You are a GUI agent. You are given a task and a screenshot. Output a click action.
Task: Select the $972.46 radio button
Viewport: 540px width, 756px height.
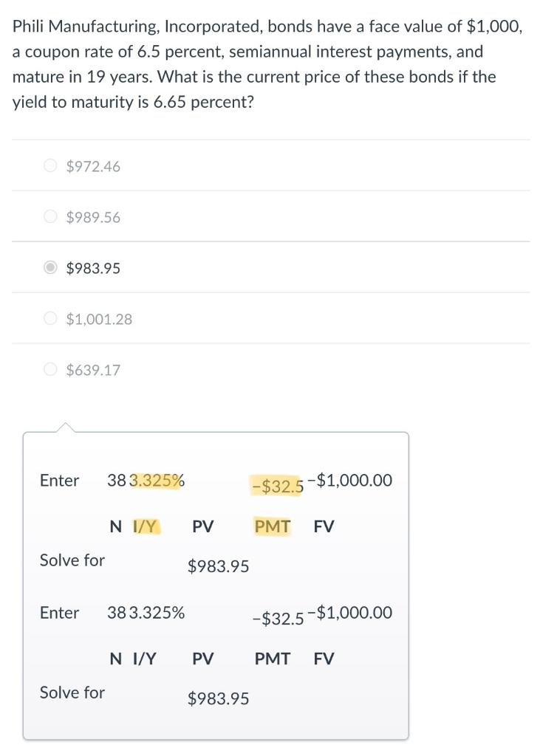[50, 166]
